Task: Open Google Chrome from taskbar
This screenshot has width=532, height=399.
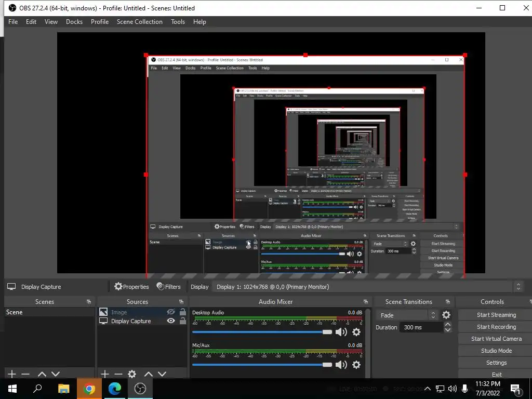Action: pos(89,389)
